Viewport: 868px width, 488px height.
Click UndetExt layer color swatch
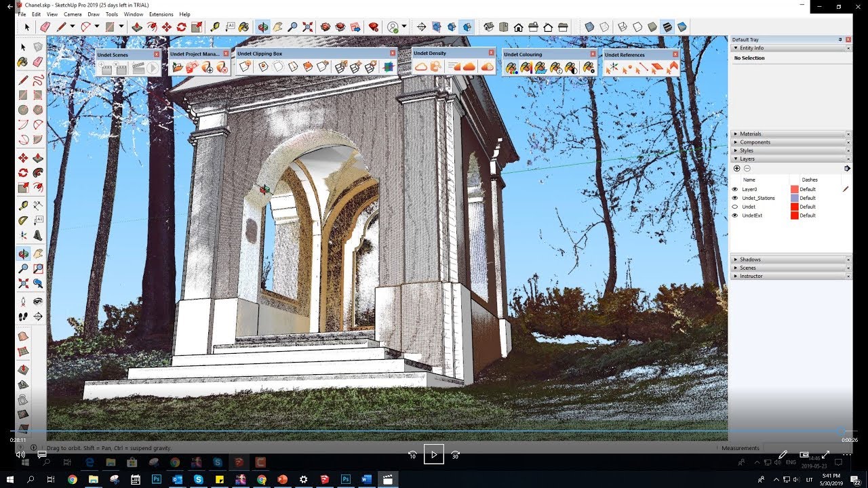[795, 216]
